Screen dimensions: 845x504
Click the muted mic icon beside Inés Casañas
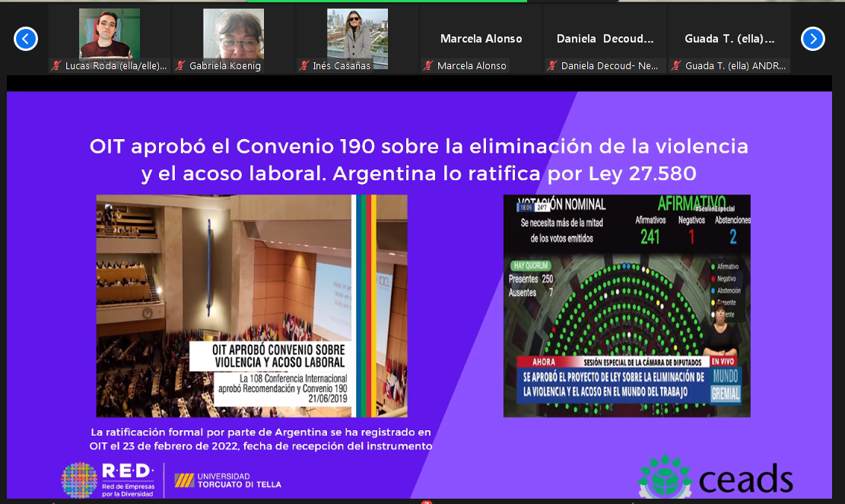(x=304, y=66)
